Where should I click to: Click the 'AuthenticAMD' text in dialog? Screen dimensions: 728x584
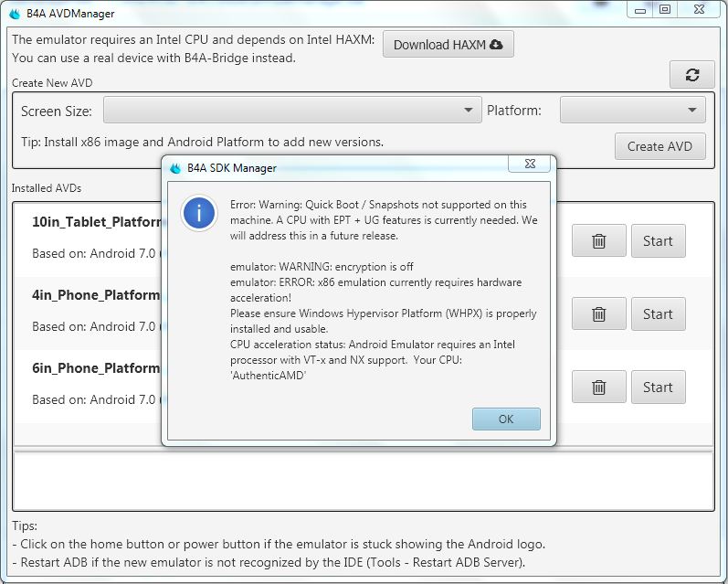click(269, 376)
